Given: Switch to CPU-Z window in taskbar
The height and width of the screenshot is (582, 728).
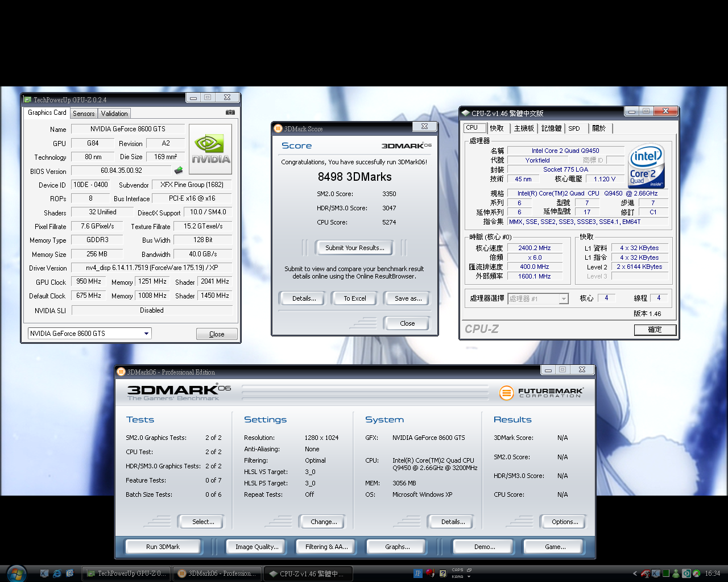Looking at the screenshot, I should tap(311, 573).
